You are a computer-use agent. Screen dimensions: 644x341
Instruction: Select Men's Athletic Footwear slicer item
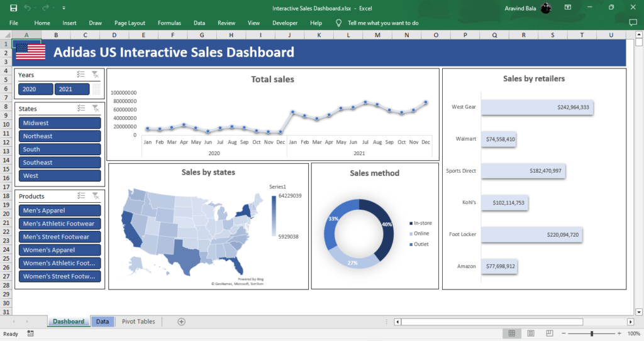[x=60, y=223]
